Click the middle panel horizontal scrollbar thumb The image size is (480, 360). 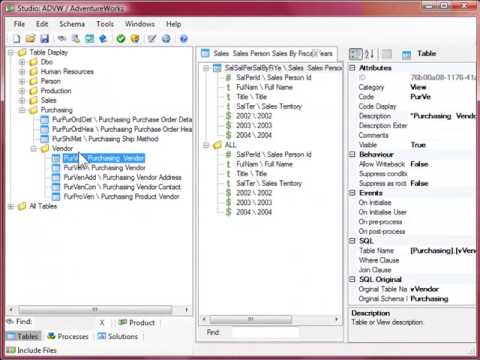click(251, 319)
